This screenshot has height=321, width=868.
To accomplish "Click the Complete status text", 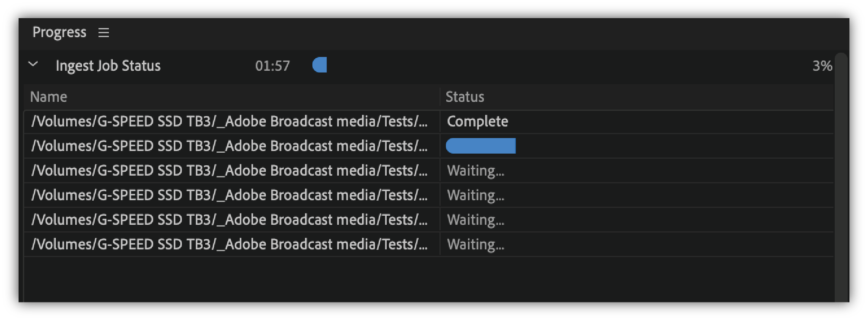I will point(477,122).
